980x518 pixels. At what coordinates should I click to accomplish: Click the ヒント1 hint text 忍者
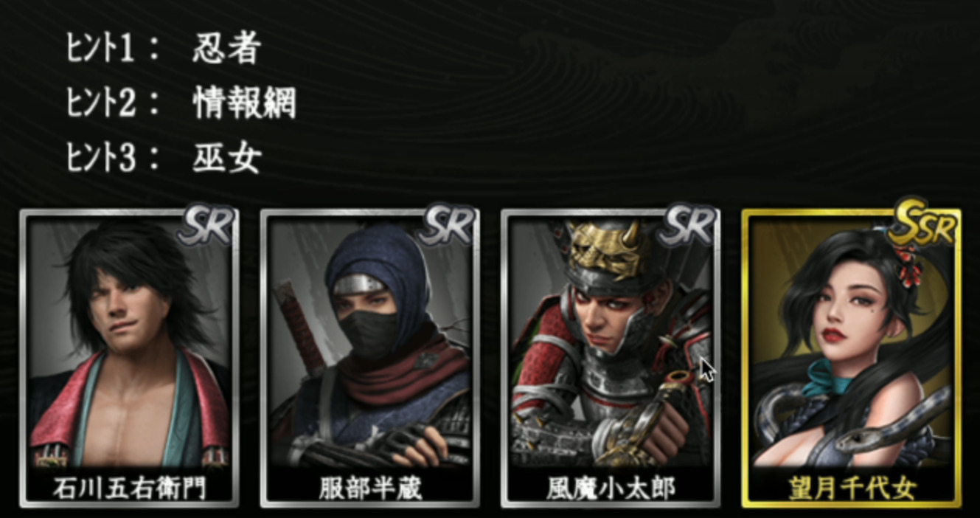(226, 48)
